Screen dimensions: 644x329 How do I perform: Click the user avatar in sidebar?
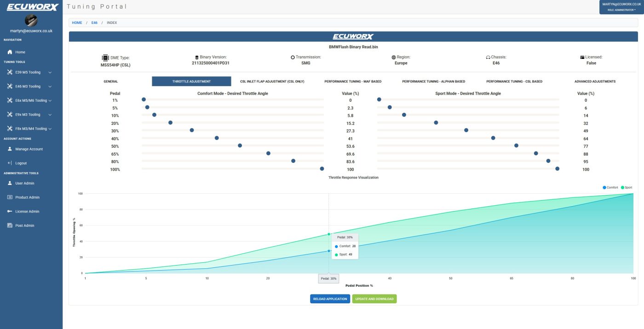[31, 20]
